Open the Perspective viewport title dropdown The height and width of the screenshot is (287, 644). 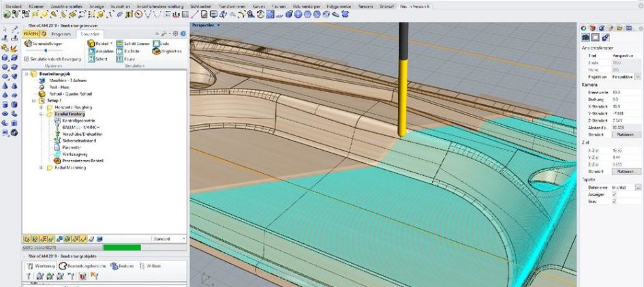tap(219, 25)
